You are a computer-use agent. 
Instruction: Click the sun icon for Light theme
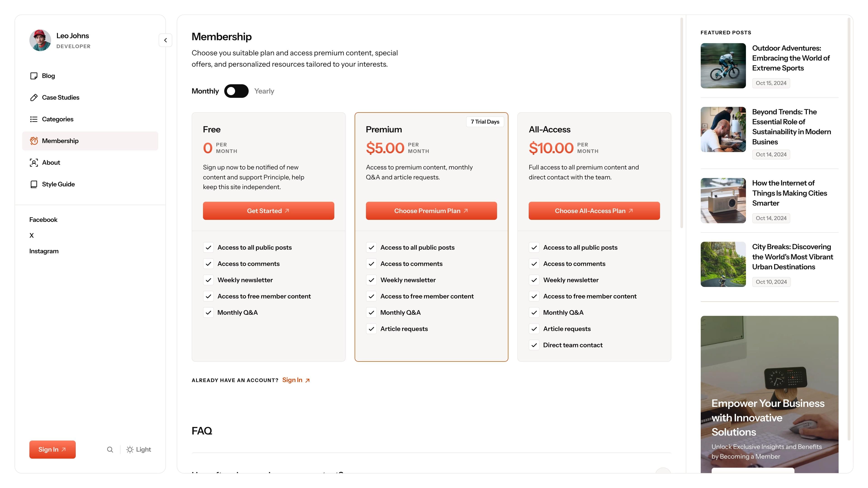[x=130, y=450]
